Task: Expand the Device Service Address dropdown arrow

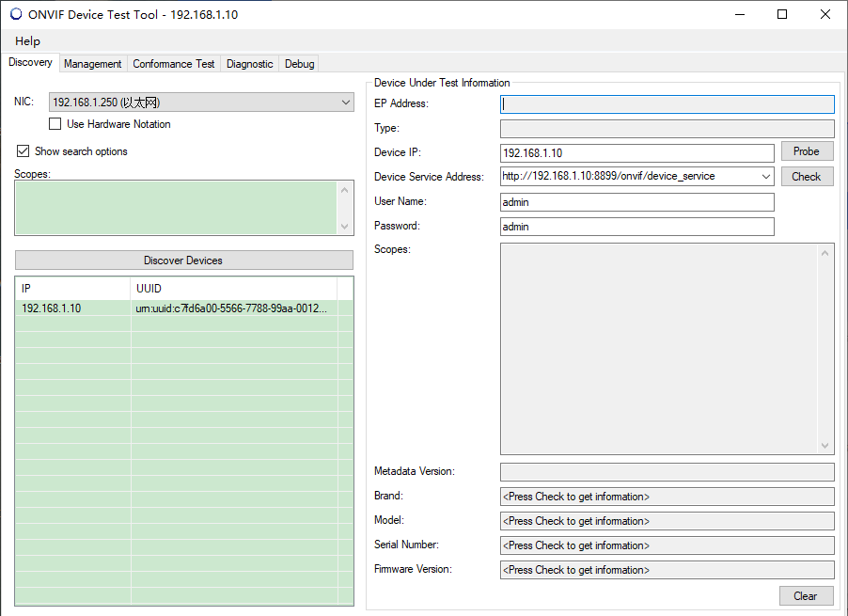Action: tap(766, 176)
